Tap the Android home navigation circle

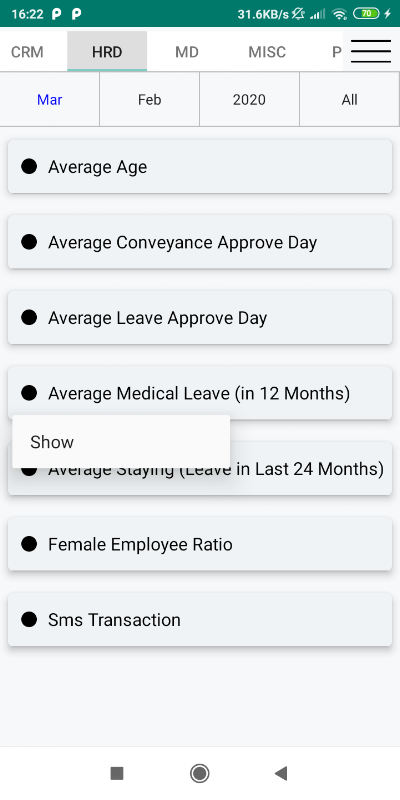(x=199, y=773)
